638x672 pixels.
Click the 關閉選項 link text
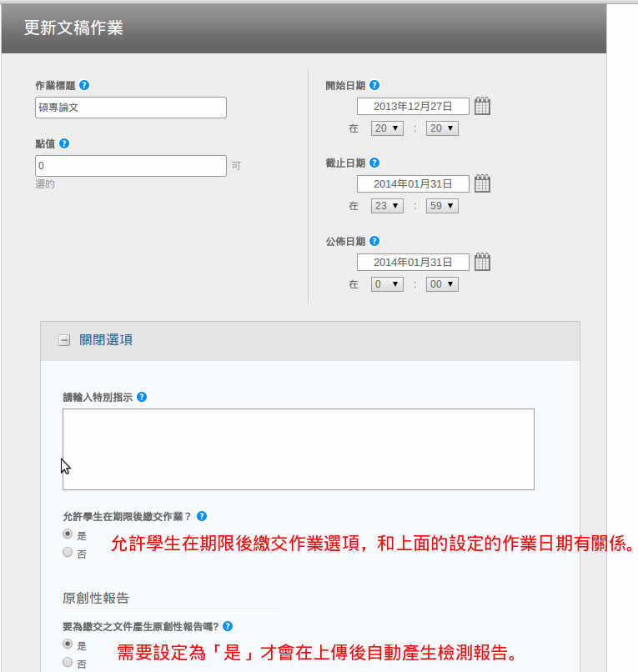pyautogui.click(x=105, y=340)
